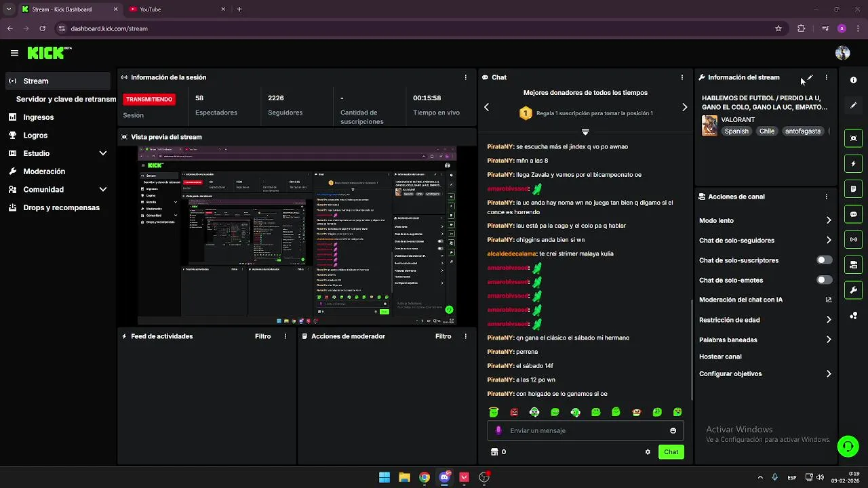Image resolution: width=868 pixels, height=488 pixels.
Task: Click the Chile tag
Action: pyautogui.click(x=767, y=131)
